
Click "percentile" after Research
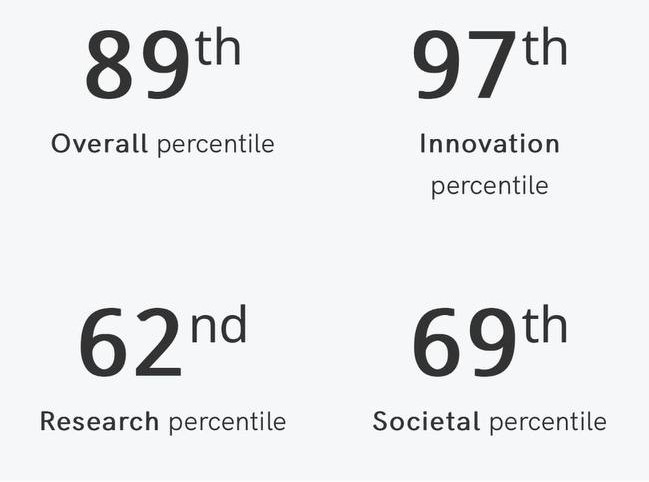point(227,422)
